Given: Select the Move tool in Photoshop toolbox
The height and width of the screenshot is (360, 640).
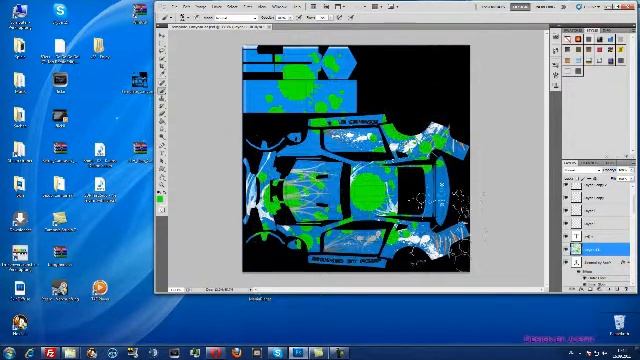Looking at the screenshot, I should pyautogui.click(x=162, y=36).
